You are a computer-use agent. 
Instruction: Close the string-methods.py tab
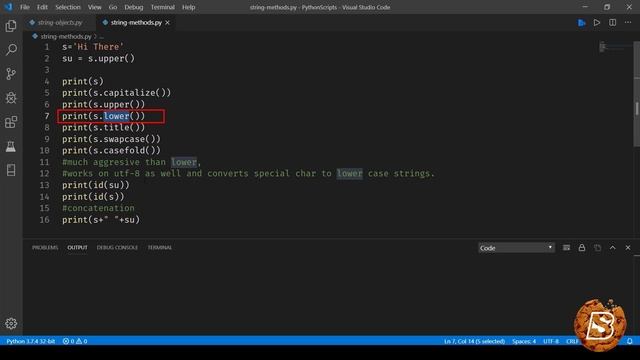click(x=167, y=23)
